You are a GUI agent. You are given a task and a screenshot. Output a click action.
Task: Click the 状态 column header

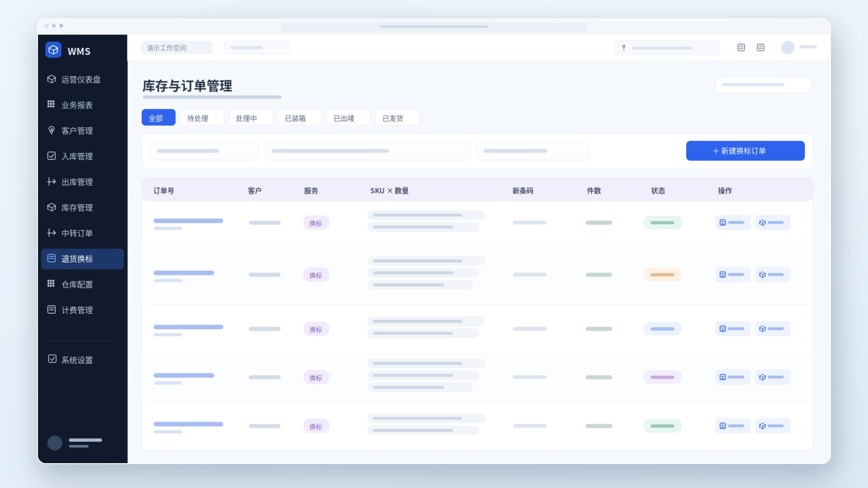658,191
